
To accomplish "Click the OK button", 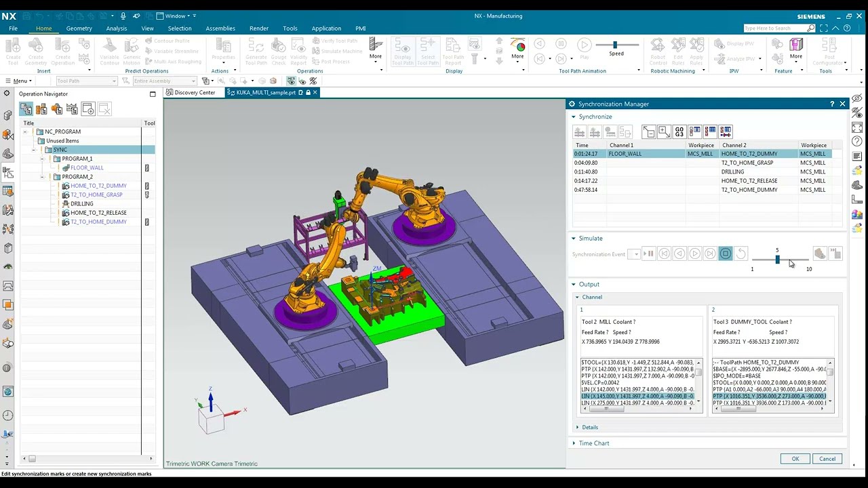I will click(795, 459).
